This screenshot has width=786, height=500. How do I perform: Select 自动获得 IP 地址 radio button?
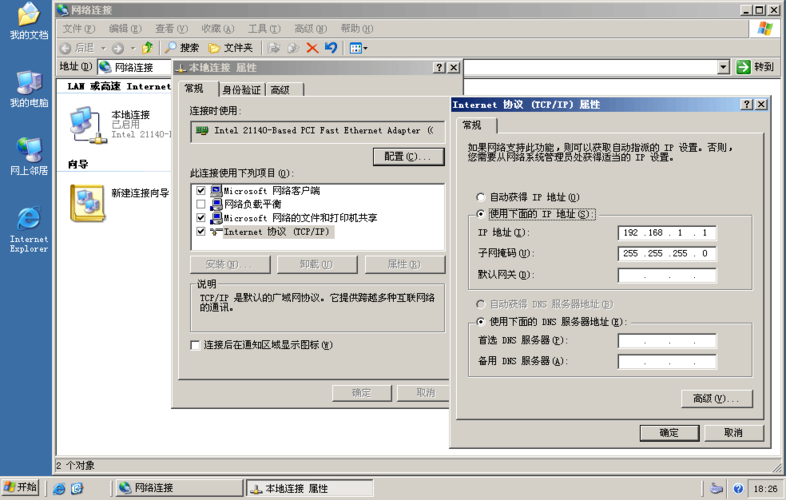pyautogui.click(x=481, y=198)
